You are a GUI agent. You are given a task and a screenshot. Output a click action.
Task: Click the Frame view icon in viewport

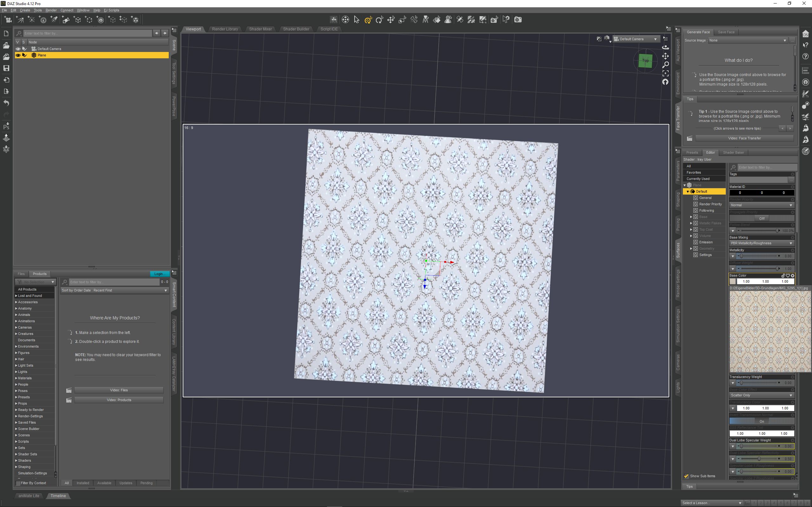[x=665, y=74]
